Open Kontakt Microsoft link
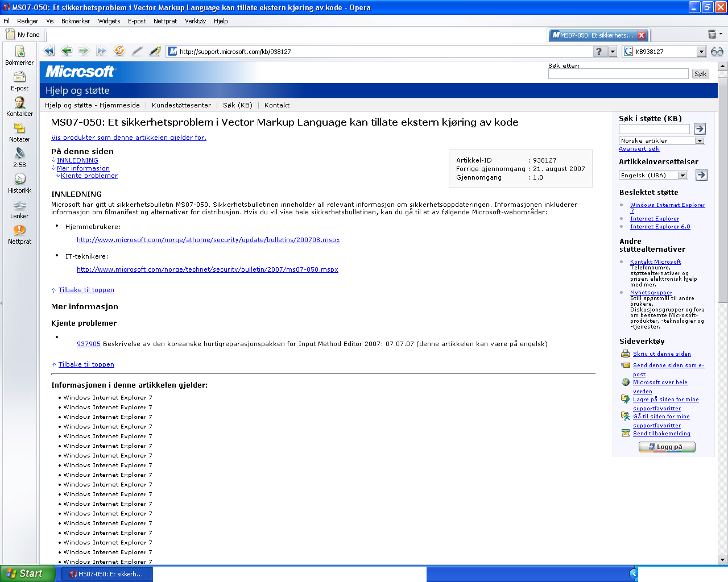This screenshot has width=728, height=582. point(655,262)
